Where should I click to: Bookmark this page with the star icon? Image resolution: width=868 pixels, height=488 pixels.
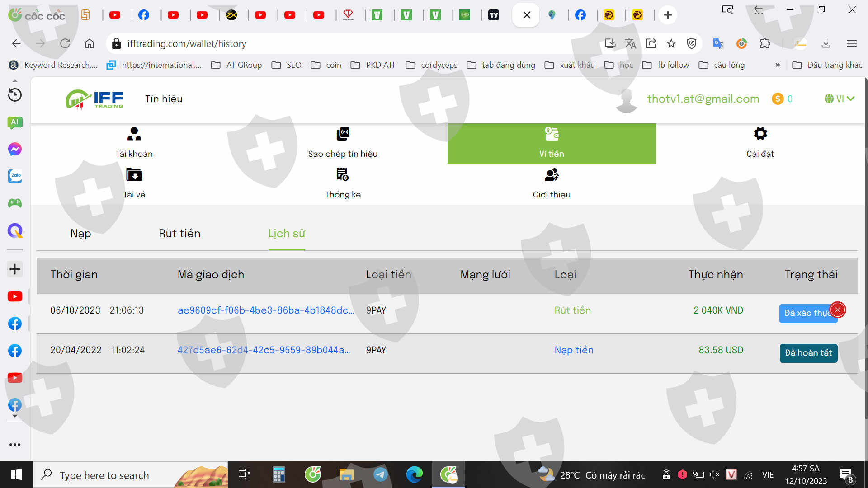point(671,43)
